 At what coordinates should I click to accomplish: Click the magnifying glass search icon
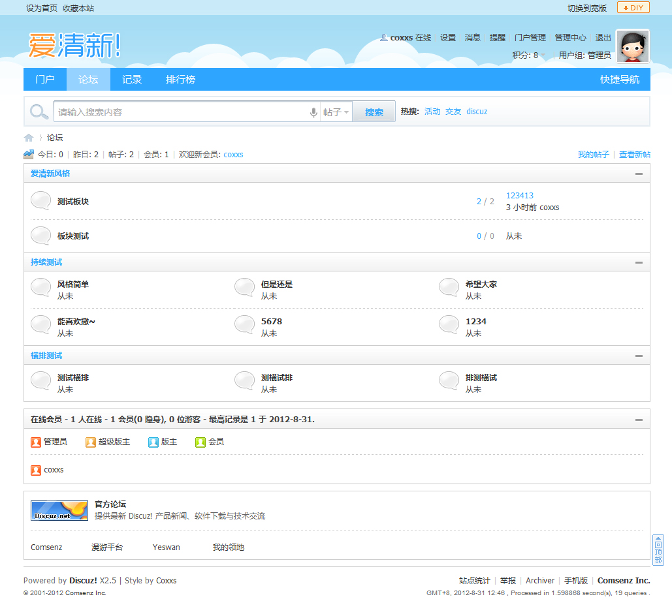click(39, 112)
